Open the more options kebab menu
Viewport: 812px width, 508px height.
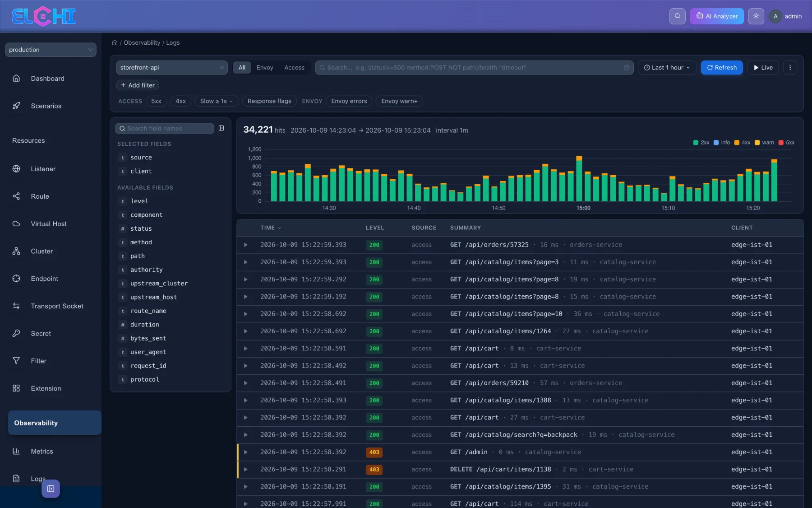tap(790, 68)
